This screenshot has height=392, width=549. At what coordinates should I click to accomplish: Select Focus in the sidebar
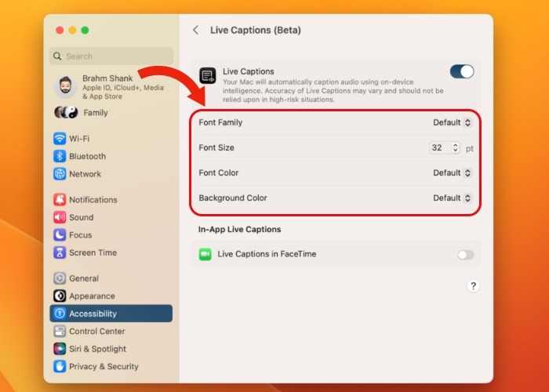coord(111,235)
